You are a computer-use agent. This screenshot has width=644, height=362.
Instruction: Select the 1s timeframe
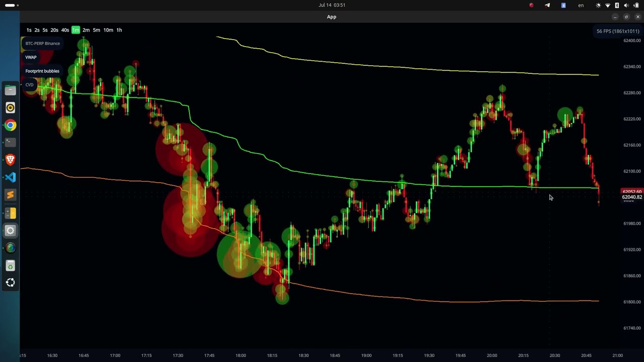coord(29,30)
